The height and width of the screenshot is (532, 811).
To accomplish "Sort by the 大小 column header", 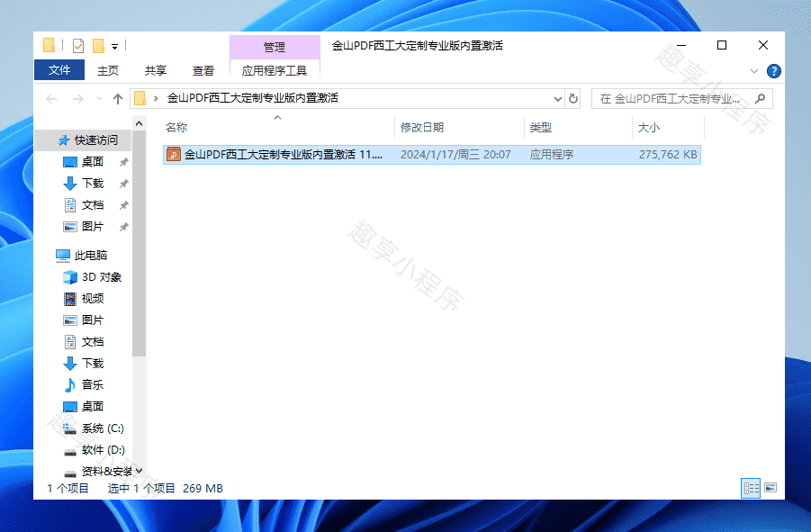I will (x=649, y=127).
